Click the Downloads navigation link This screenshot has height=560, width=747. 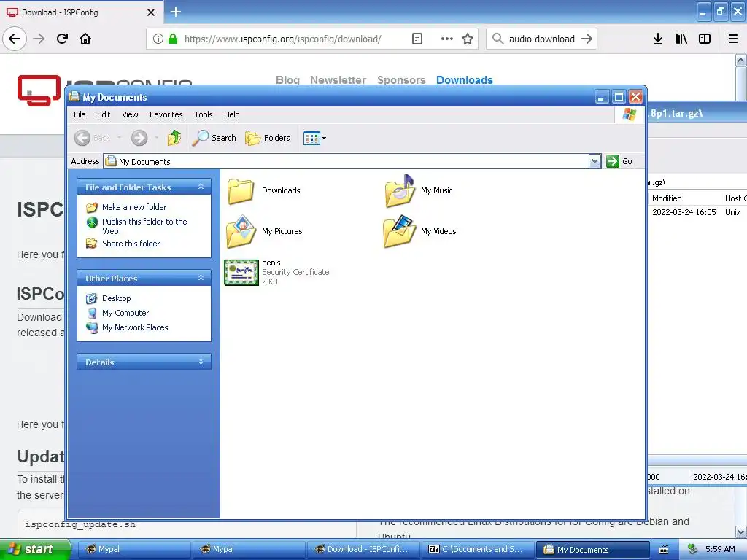point(465,80)
